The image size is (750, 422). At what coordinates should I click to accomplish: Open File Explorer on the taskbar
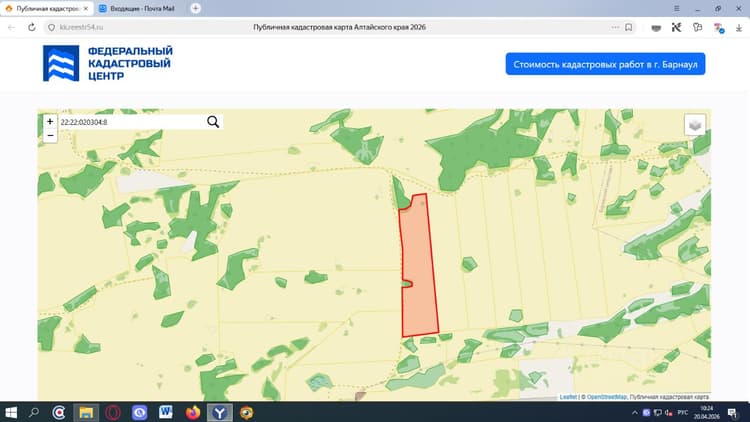[x=86, y=412]
